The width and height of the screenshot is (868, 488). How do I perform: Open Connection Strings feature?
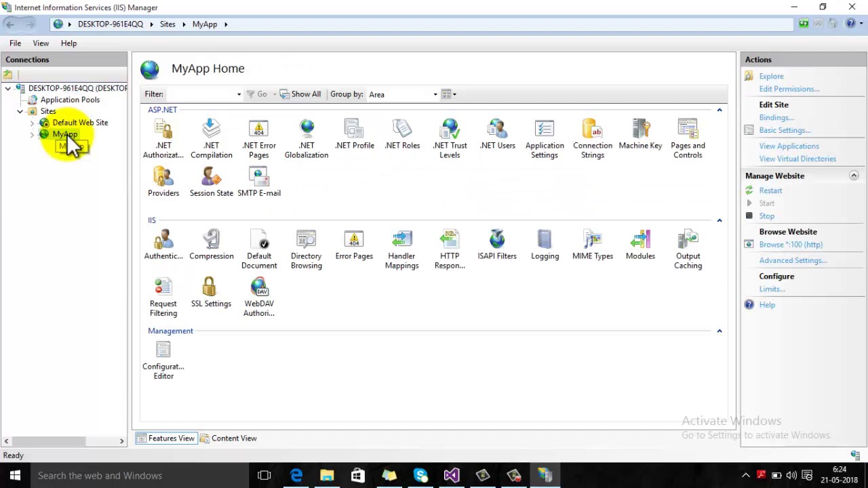click(x=593, y=139)
